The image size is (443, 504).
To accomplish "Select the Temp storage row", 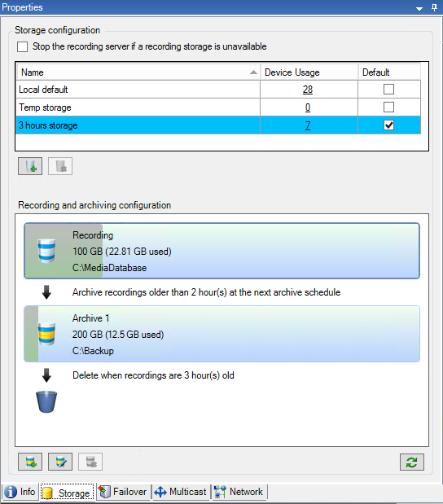I will (218, 107).
